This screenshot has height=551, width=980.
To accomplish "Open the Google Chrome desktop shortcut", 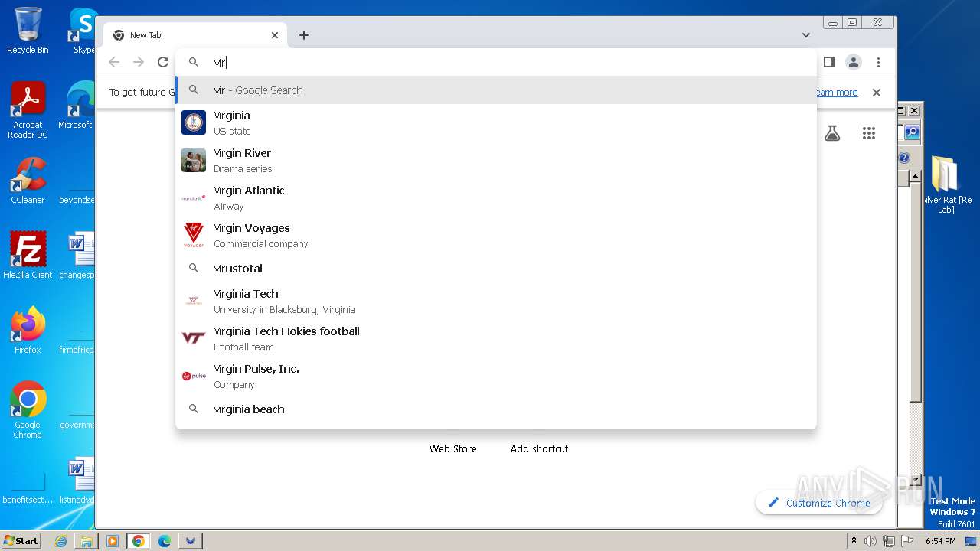I will 28,409.
